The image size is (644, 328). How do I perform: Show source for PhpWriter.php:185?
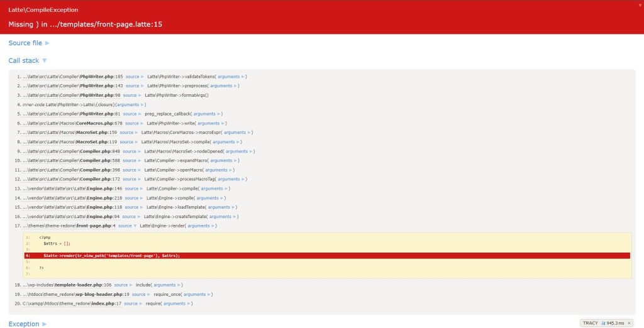(135, 77)
